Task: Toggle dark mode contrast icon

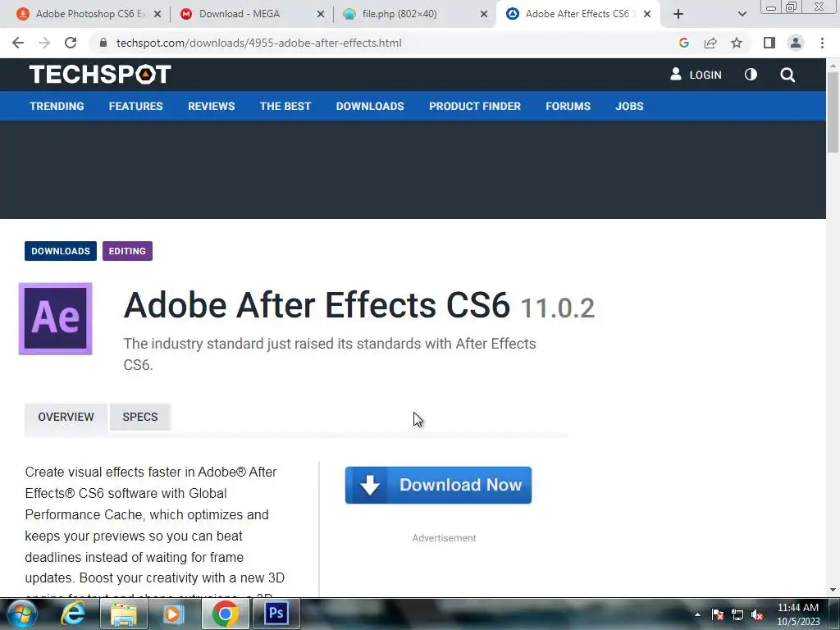Action: coord(751,75)
